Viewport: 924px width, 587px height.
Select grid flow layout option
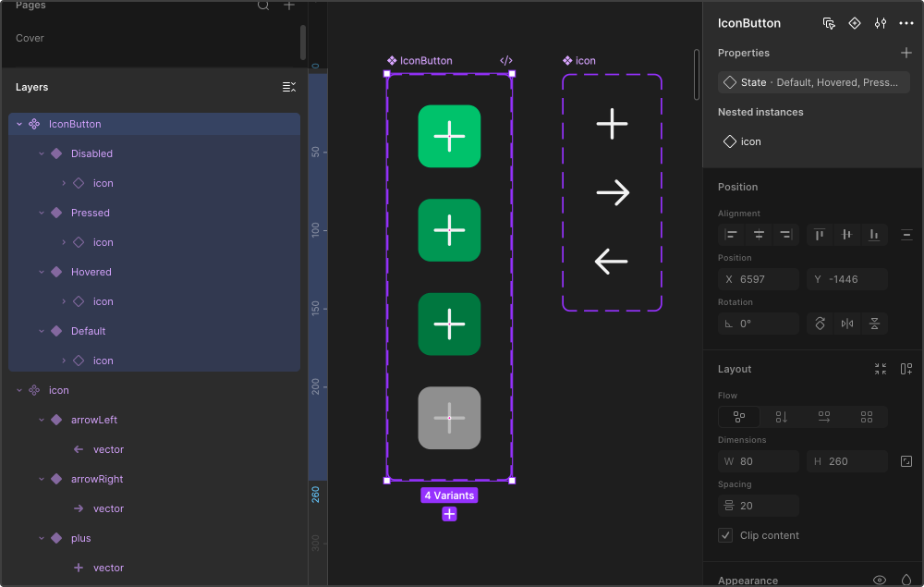tap(867, 417)
